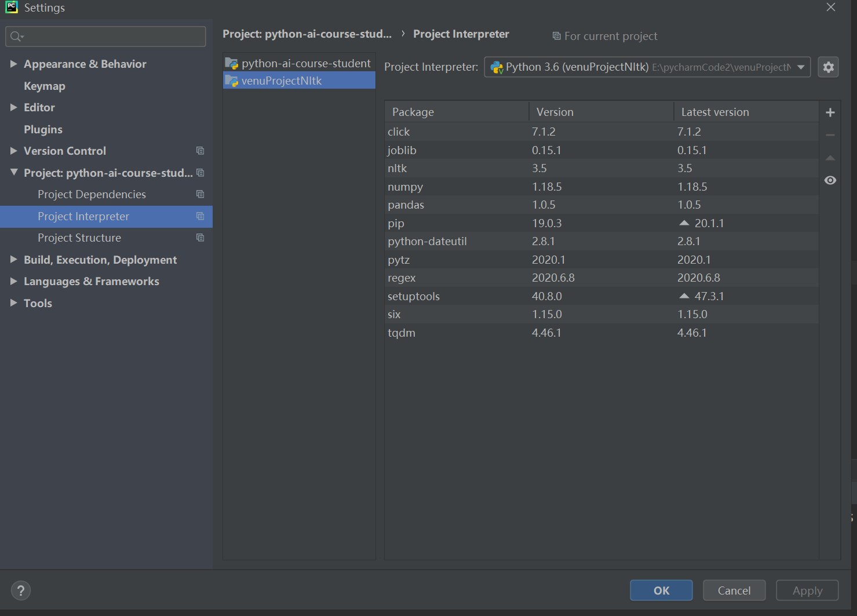
Task: Open the Project Interpreter dropdown
Action: click(647, 67)
